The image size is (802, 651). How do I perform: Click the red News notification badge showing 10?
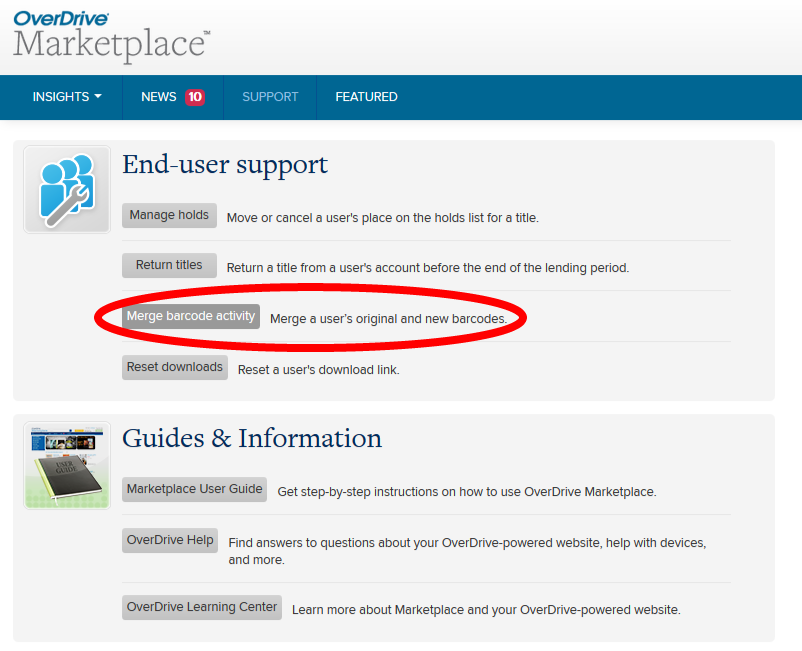click(195, 97)
